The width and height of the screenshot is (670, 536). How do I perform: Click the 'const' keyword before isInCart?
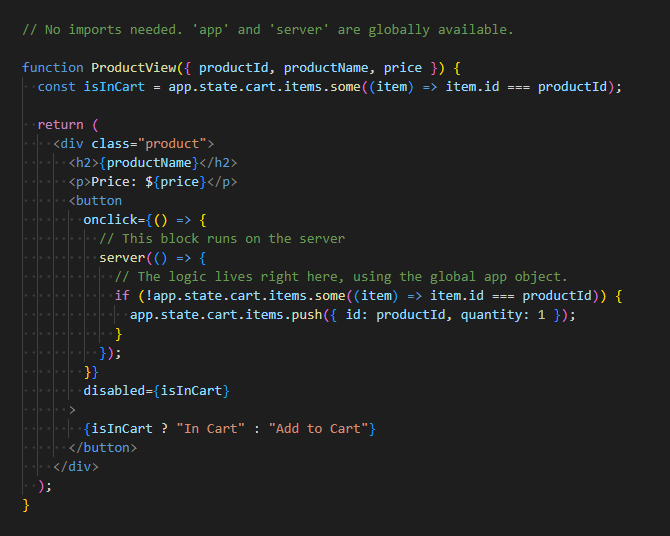point(56,87)
